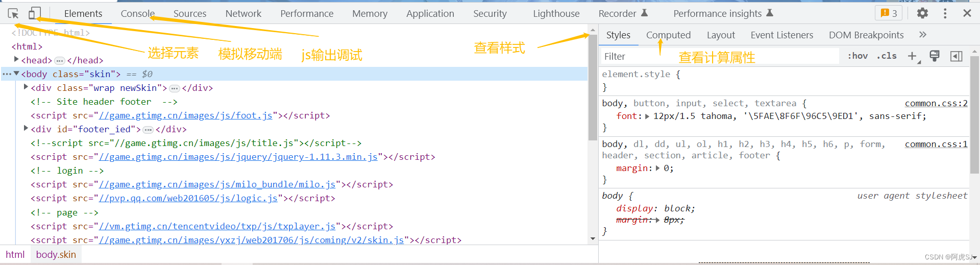Switch to the Sources tab
Screen dimensions: 980x265
(x=190, y=14)
